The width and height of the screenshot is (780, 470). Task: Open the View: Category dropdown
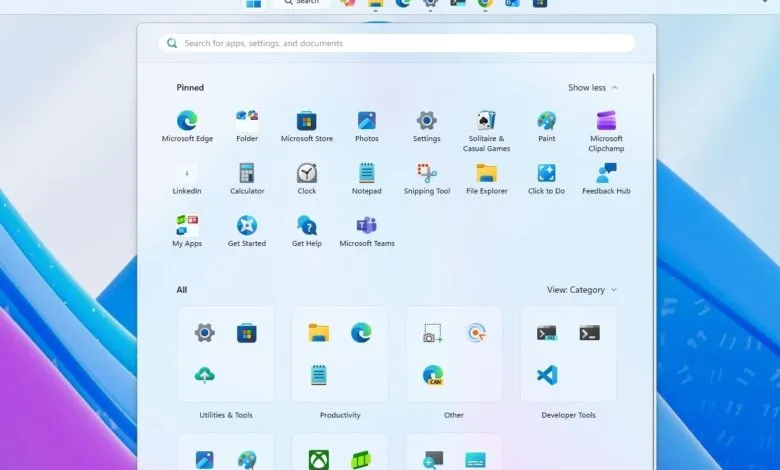point(582,289)
